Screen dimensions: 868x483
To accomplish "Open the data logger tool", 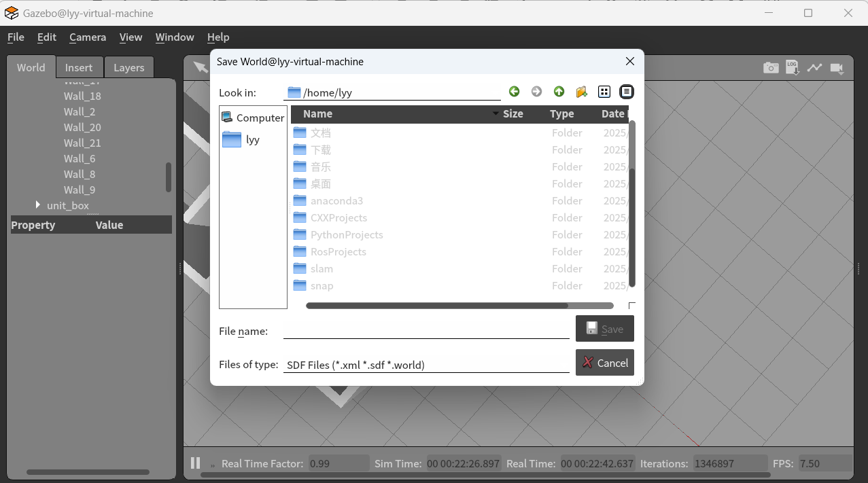I will click(x=793, y=67).
